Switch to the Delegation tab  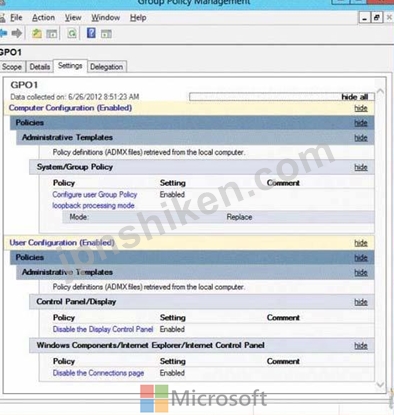(107, 67)
